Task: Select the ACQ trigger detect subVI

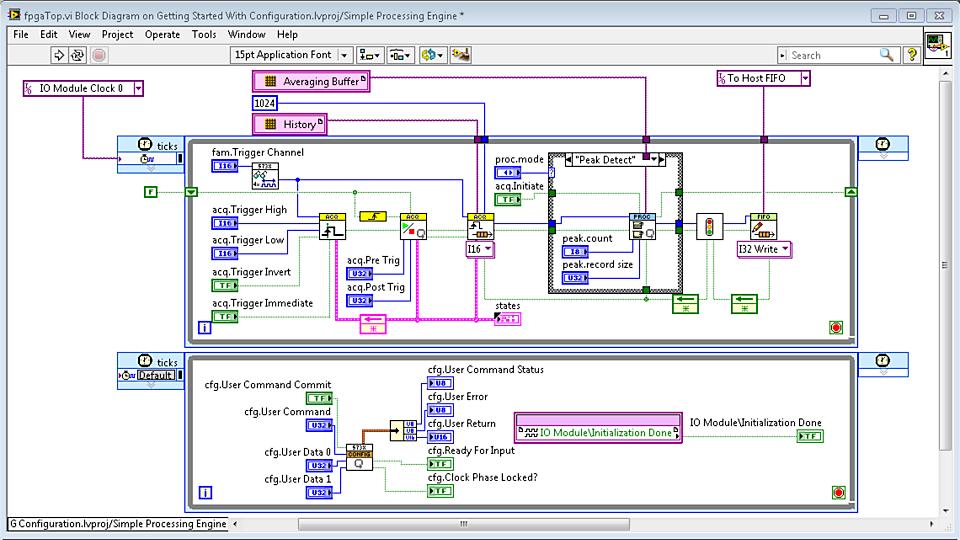Action: (x=332, y=227)
